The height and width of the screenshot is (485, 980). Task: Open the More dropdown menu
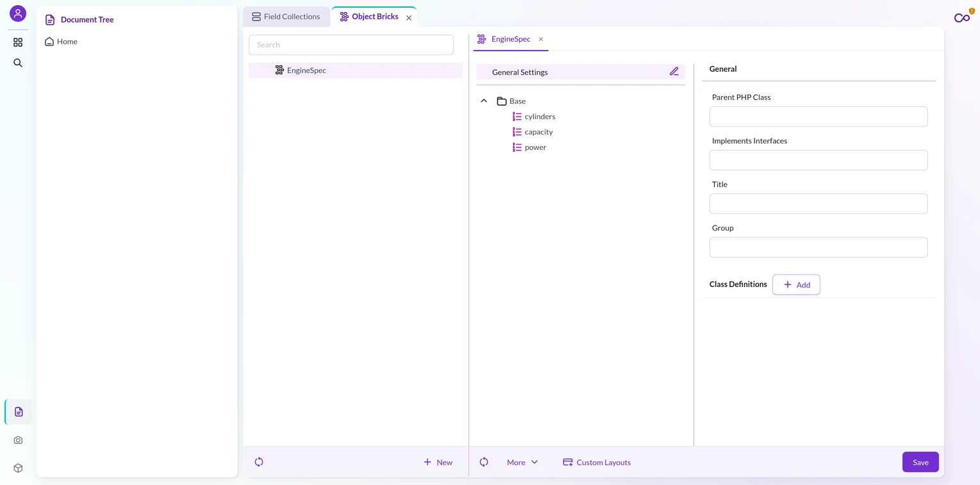coord(522,462)
